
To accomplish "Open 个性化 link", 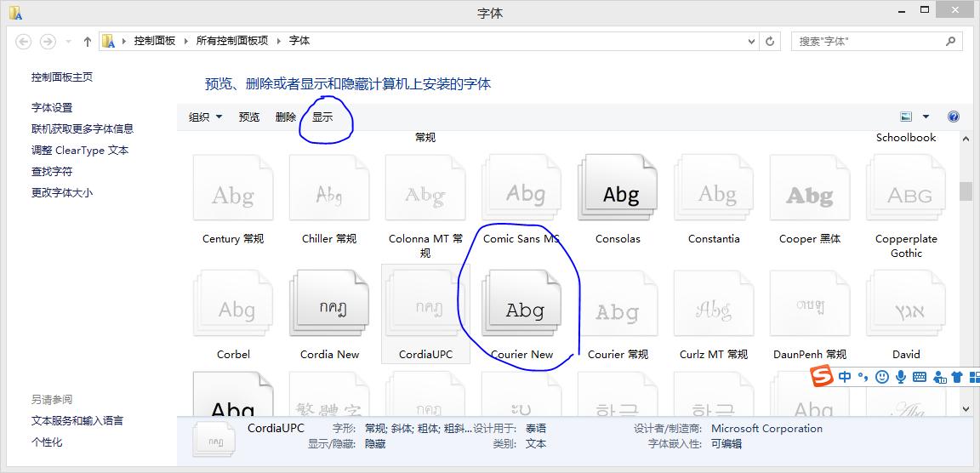I will tap(47, 442).
